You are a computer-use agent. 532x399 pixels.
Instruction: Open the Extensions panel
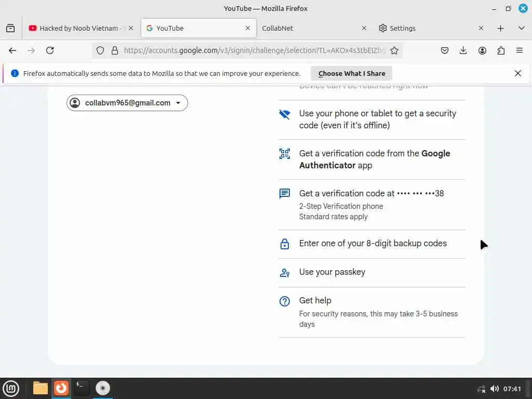click(501, 50)
